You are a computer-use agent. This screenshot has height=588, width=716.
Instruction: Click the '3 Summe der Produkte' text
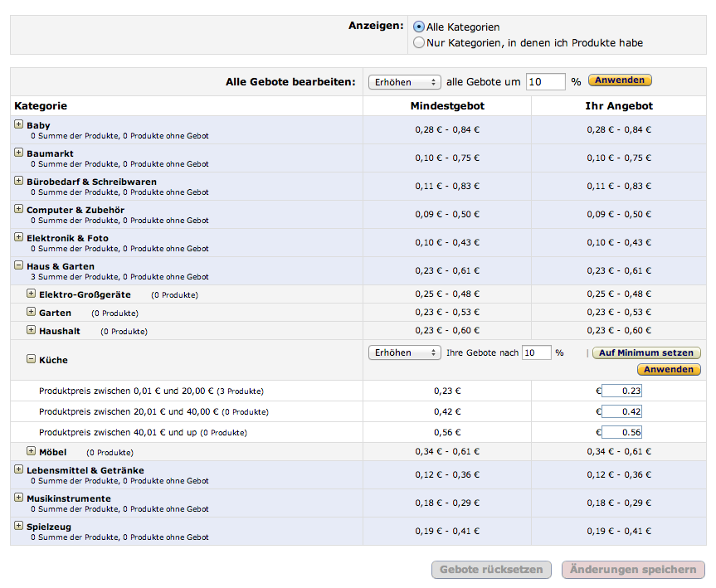[75, 277]
